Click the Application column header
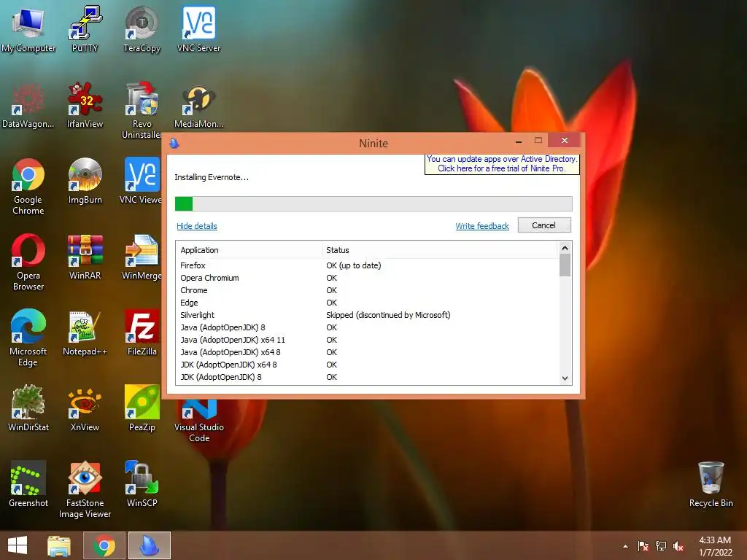 pyautogui.click(x=249, y=250)
